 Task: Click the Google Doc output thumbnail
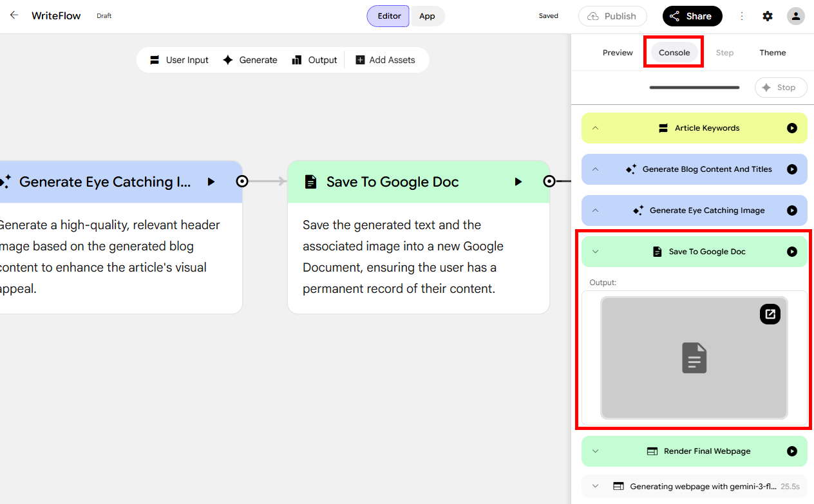pyautogui.click(x=694, y=358)
